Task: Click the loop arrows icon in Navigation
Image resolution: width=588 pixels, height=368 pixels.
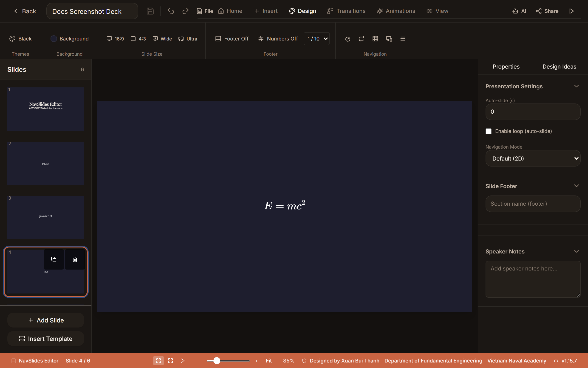Action: (x=361, y=39)
